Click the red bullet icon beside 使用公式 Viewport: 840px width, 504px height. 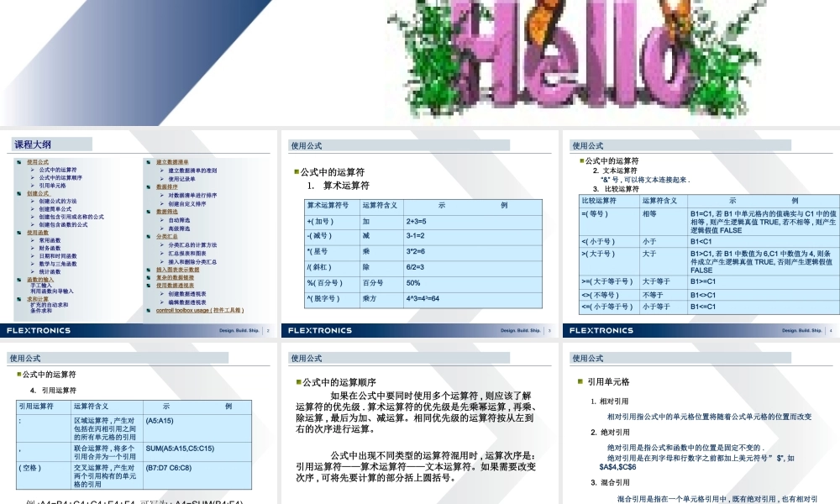[18, 162]
